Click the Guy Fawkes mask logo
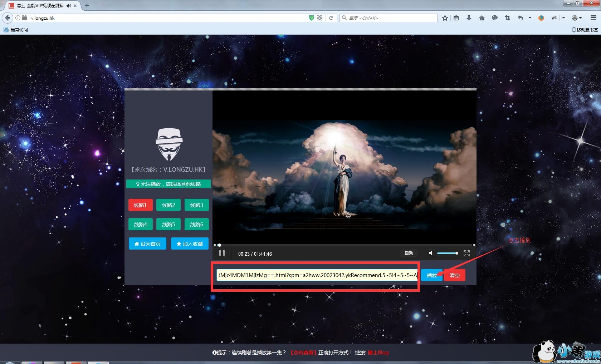The height and width of the screenshot is (364, 601). (169, 144)
